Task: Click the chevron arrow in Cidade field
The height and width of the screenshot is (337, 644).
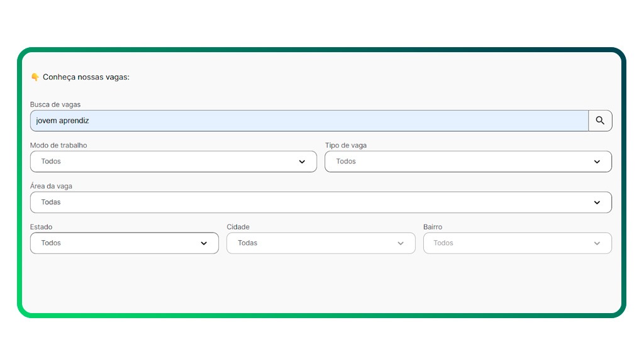Action: click(x=401, y=243)
